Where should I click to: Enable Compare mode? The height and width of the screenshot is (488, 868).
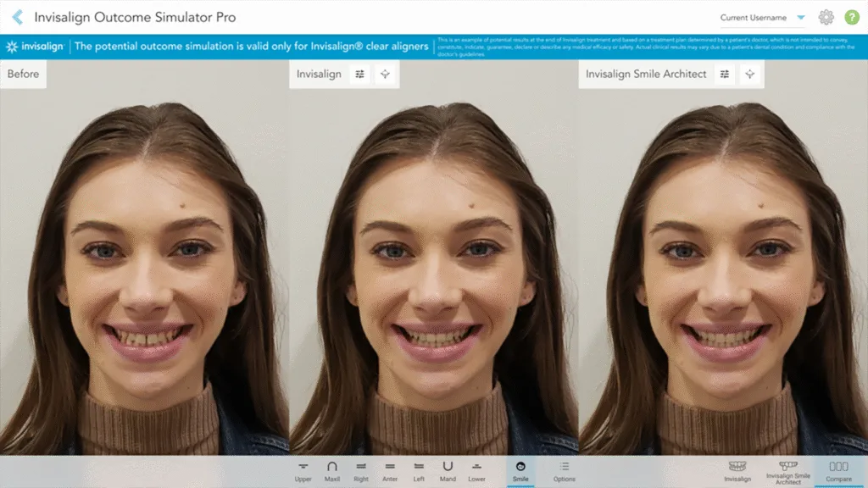click(838, 471)
